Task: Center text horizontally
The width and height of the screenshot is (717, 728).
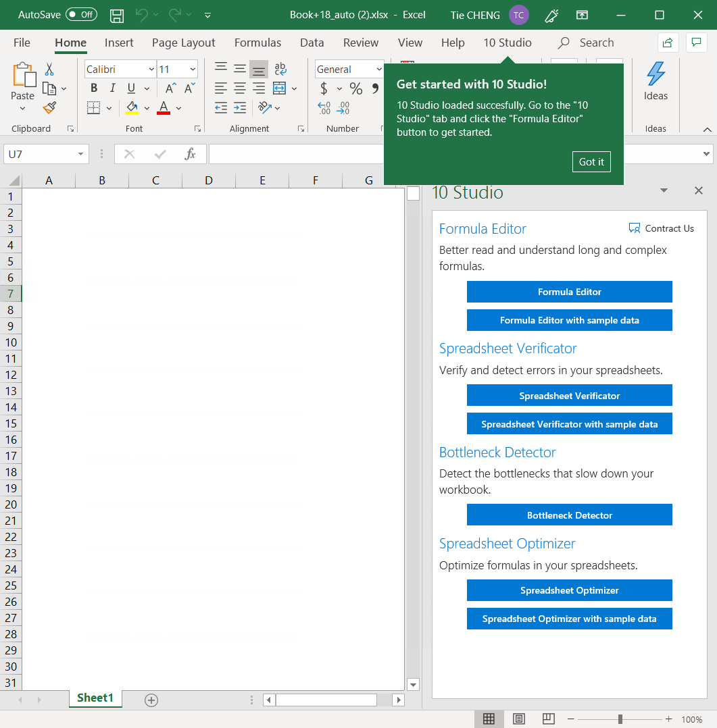Action: (240, 88)
